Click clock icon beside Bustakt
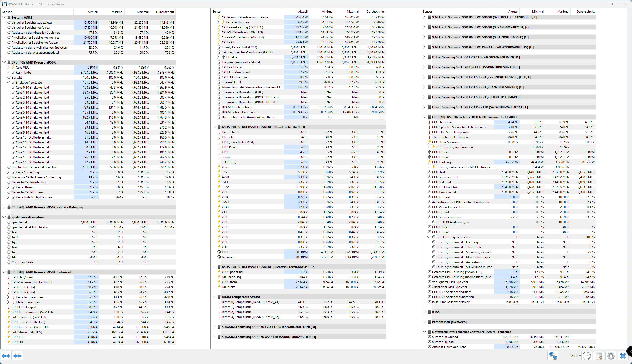The image size is (632, 364). pos(9,77)
